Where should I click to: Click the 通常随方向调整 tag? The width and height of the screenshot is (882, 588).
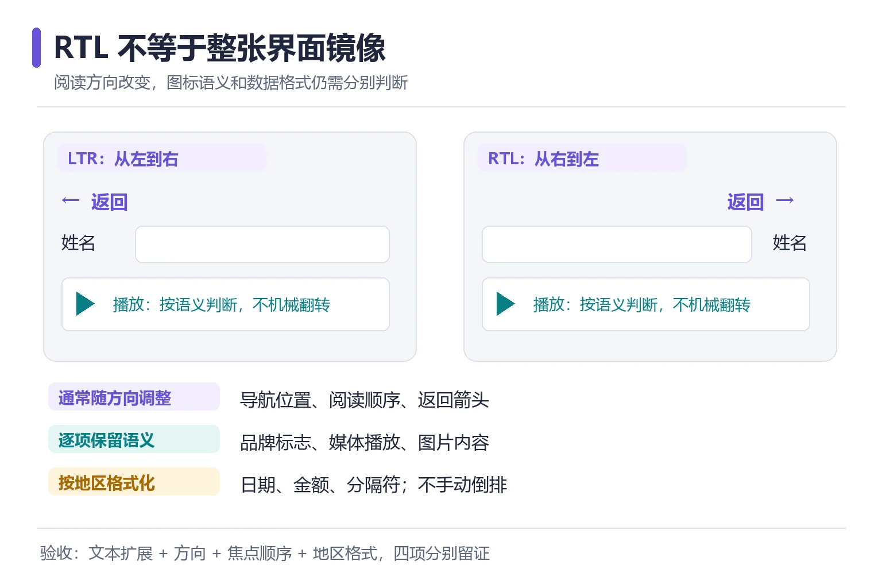(x=134, y=397)
